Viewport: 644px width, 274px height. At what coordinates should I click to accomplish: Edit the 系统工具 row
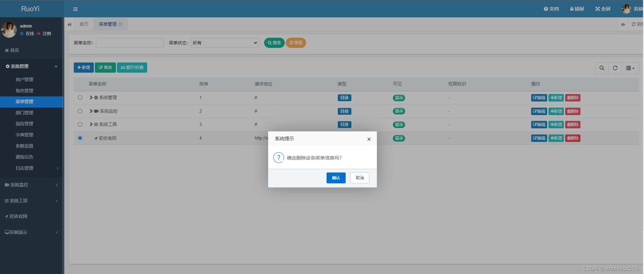(x=539, y=125)
